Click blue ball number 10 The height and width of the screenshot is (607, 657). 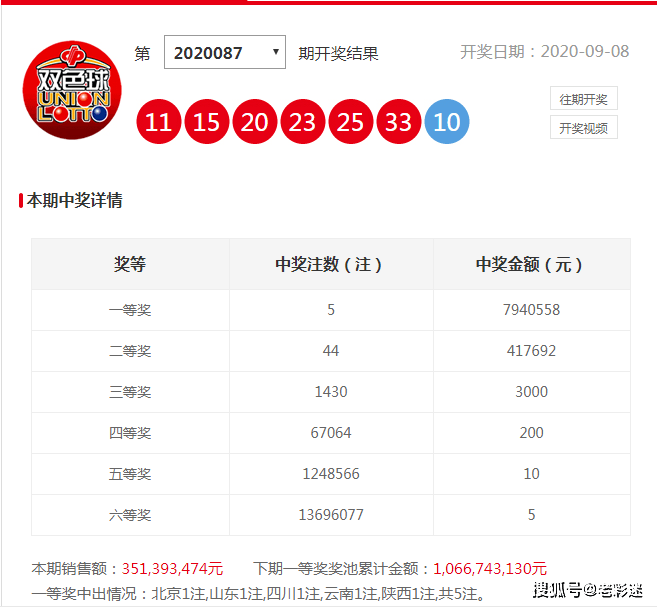(447, 121)
